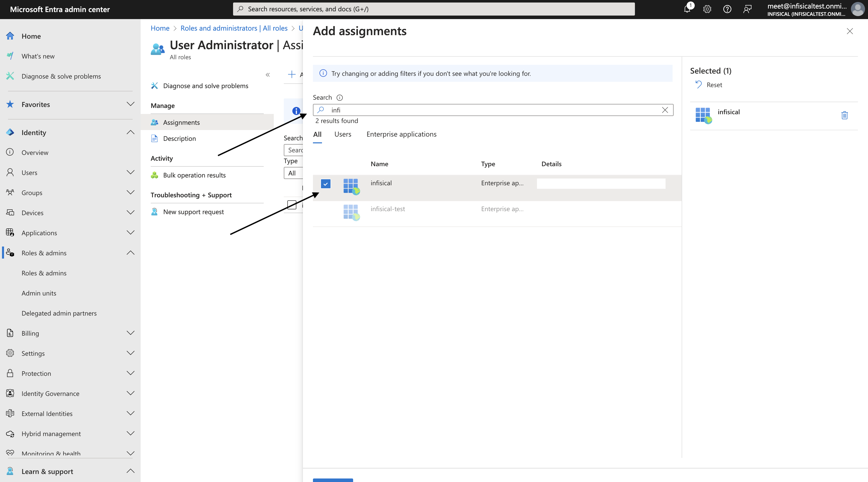Open the help question mark icon

[727, 9]
